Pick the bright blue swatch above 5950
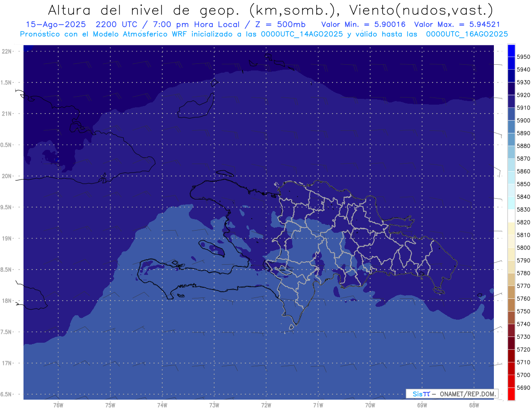Screen dimensions: 532x411 tap(511, 51)
